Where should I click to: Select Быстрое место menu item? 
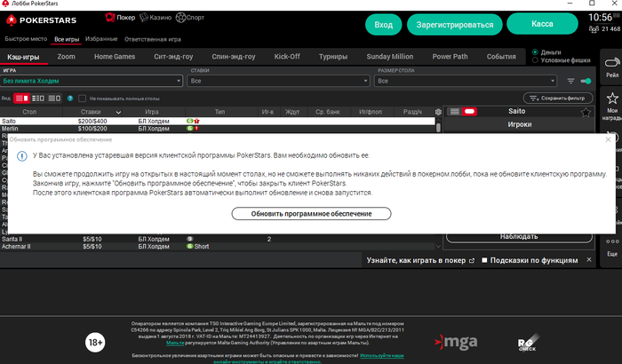tap(26, 39)
